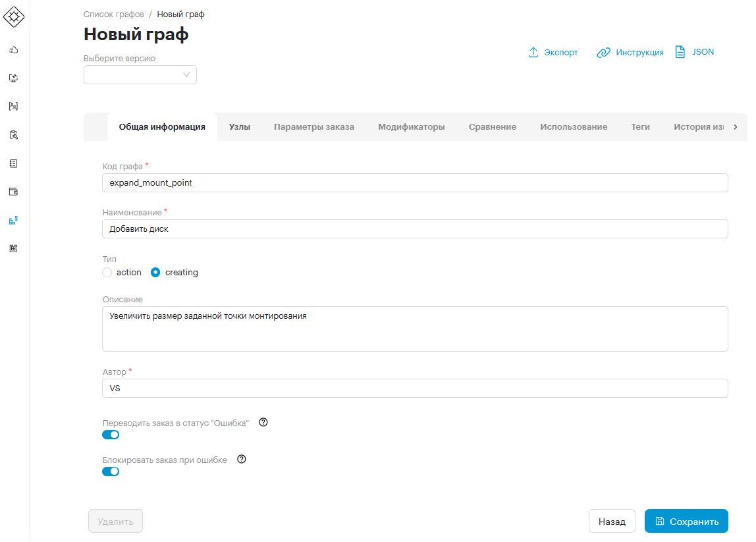Click the Список графов breadcrumb link

pos(114,14)
